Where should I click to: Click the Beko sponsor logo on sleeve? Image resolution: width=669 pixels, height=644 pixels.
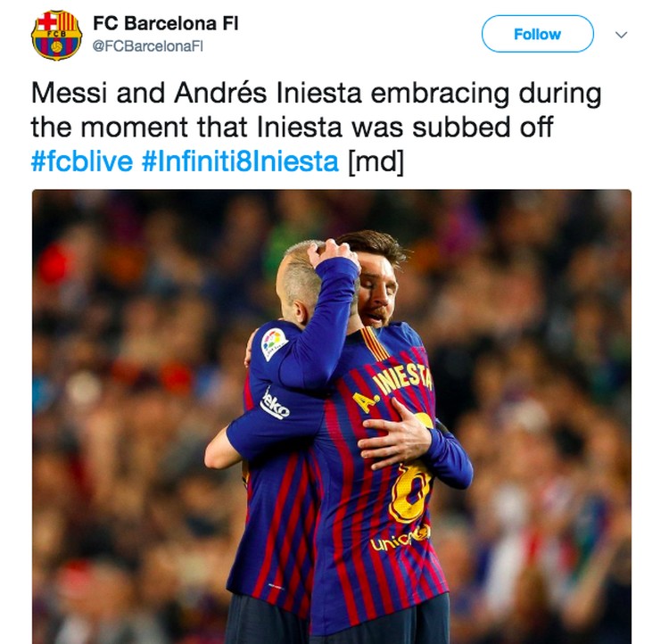tap(275, 403)
